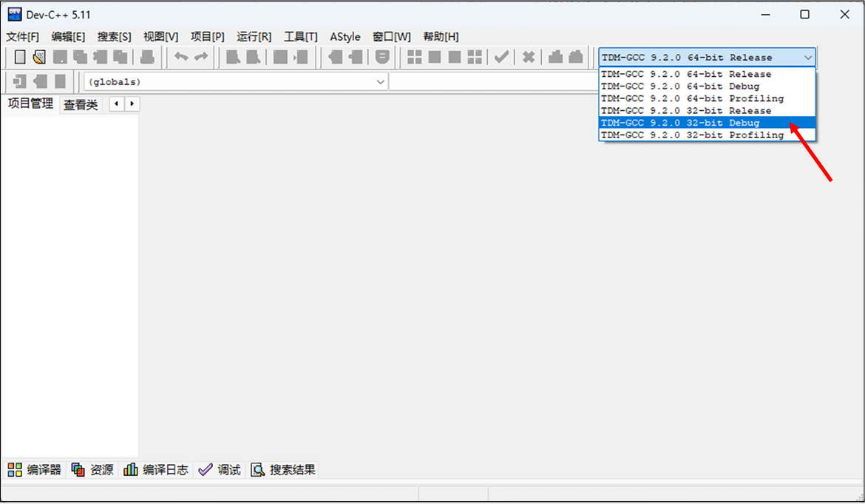Click the Debug checkmark icon in status bar
The width and height of the screenshot is (865, 504).
[x=206, y=469]
